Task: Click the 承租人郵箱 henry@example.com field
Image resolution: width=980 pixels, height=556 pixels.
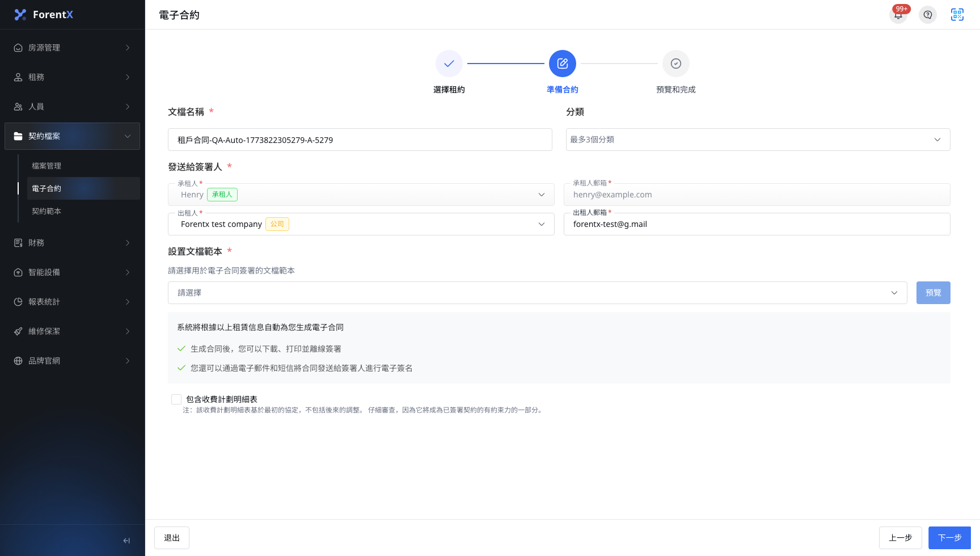Action: (x=757, y=195)
